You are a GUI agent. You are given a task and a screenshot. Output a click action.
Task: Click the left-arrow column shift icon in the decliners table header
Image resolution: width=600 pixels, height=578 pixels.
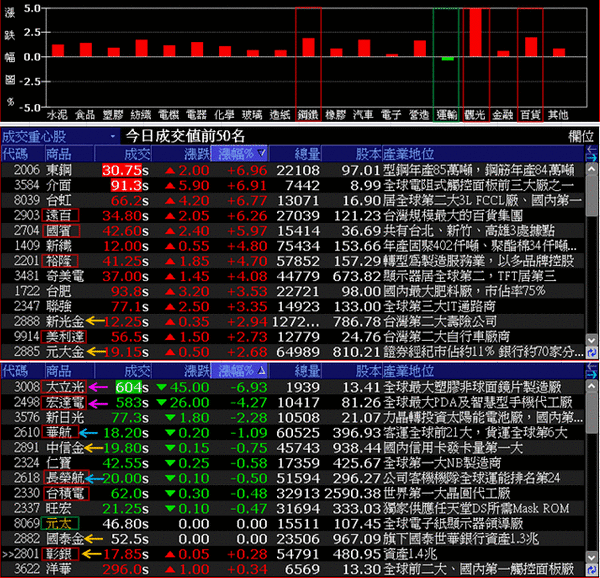click(592, 366)
